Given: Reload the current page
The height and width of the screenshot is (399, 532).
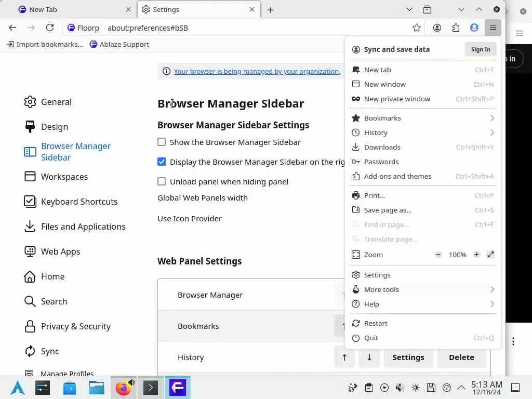Looking at the screenshot, I should [50, 28].
